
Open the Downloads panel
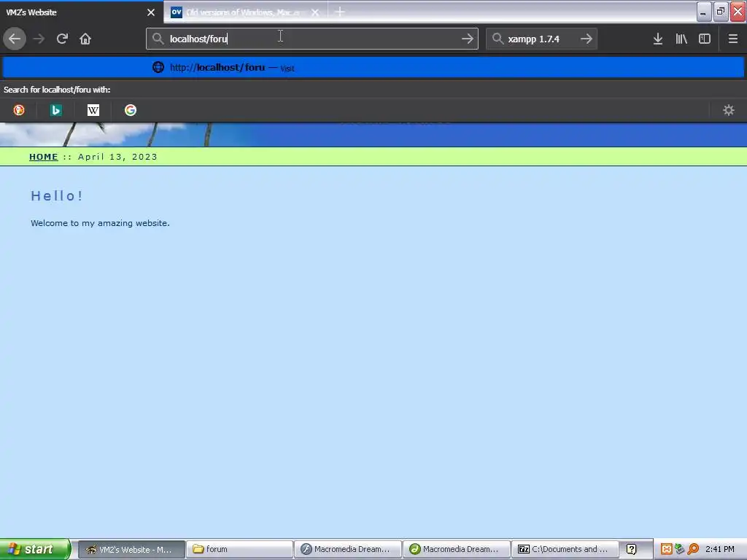[658, 39]
